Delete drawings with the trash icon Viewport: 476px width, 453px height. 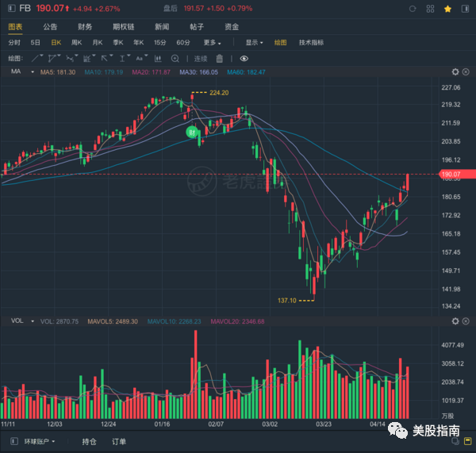(x=220, y=59)
